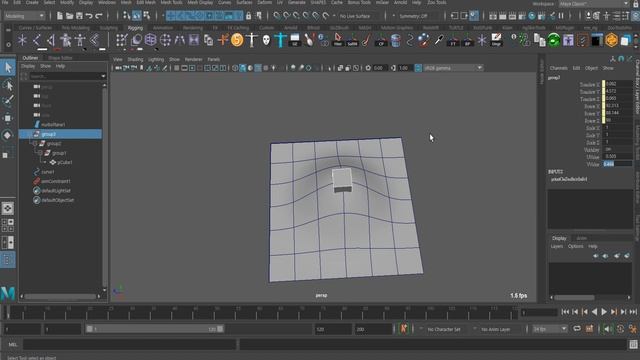The image size is (640, 360).
Task: Open the Outliner search filter dropdown arrow
Action: click(x=103, y=76)
